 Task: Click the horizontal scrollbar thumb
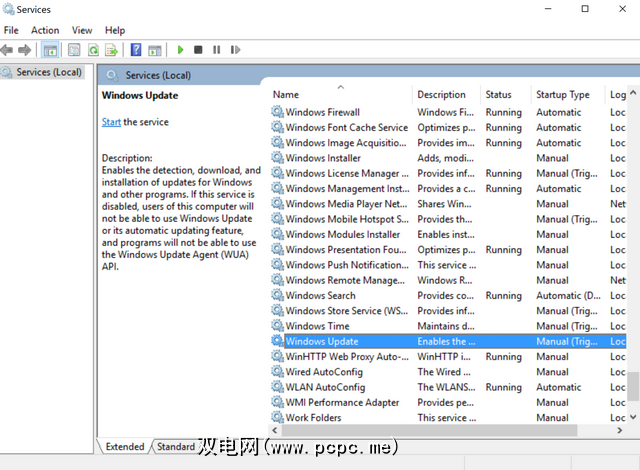[x=429, y=430]
